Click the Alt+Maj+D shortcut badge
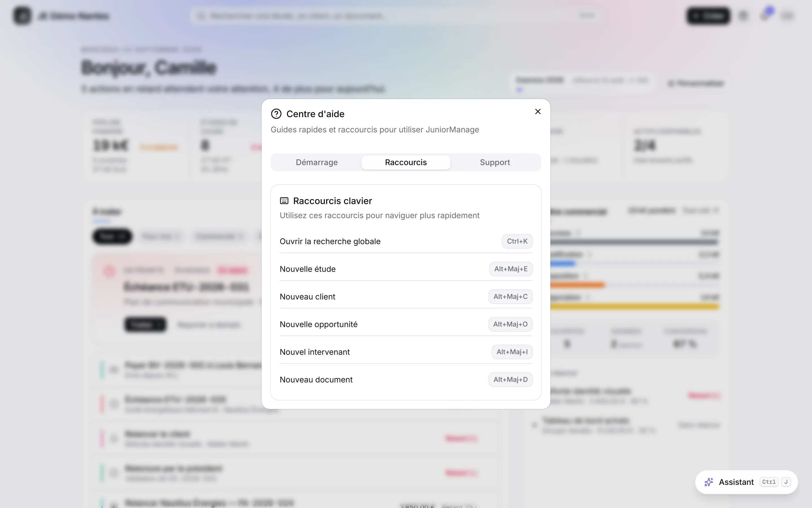 pyautogui.click(x=510, y=380)
